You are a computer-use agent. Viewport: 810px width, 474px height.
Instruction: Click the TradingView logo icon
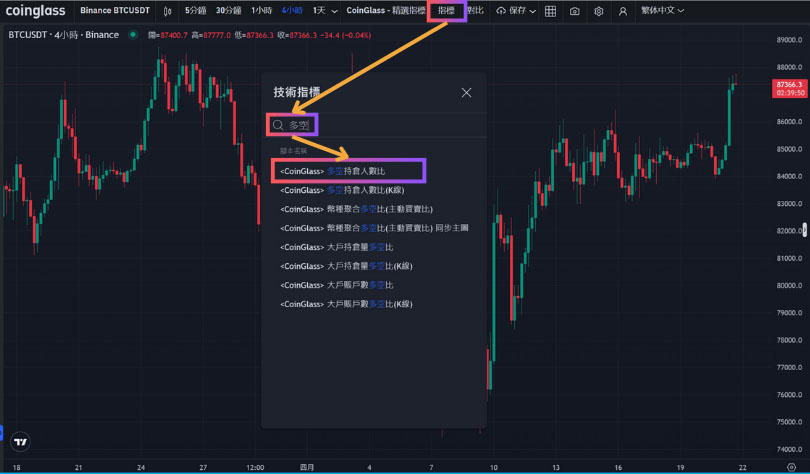pyautogui.click(x=20, y=442)
